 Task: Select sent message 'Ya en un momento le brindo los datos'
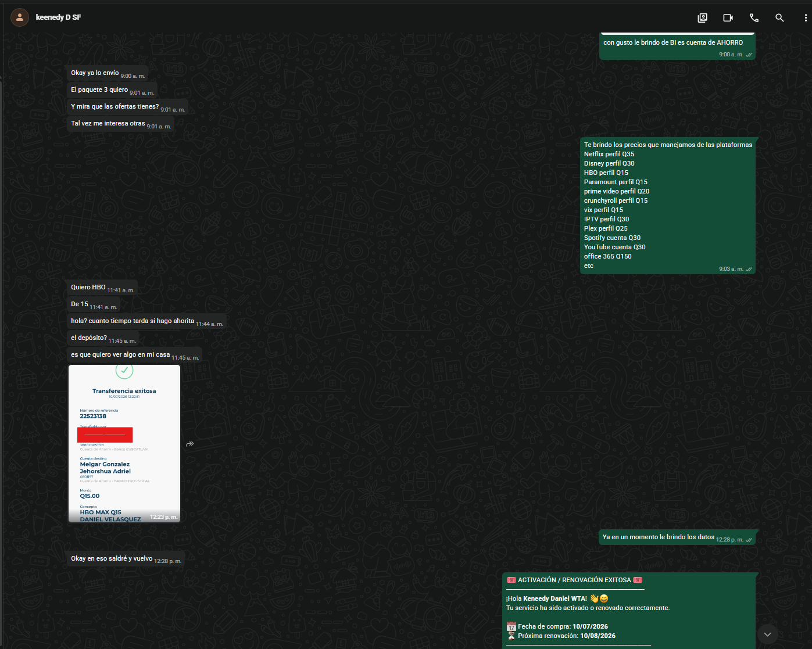[677, 537]
